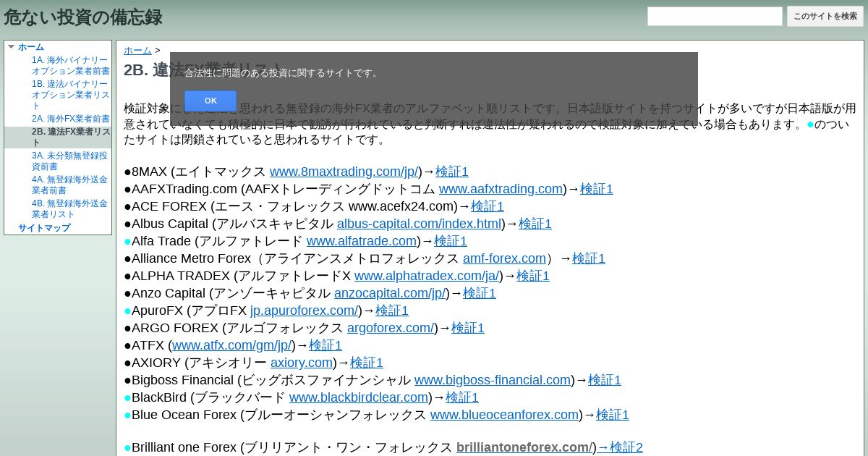Open 検証1 link for Alfa Trade

pos(451,241)
